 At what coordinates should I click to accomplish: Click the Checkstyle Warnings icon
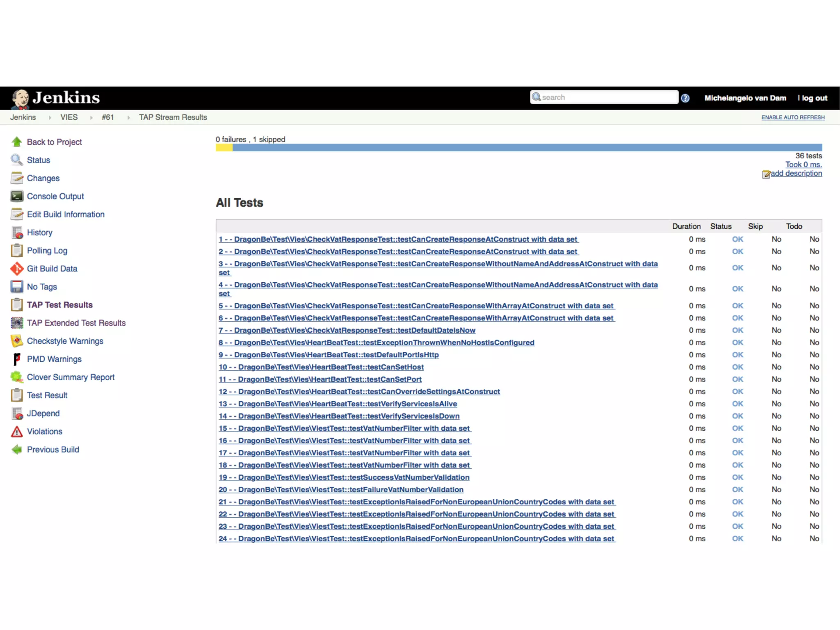[x=17, y=341]
